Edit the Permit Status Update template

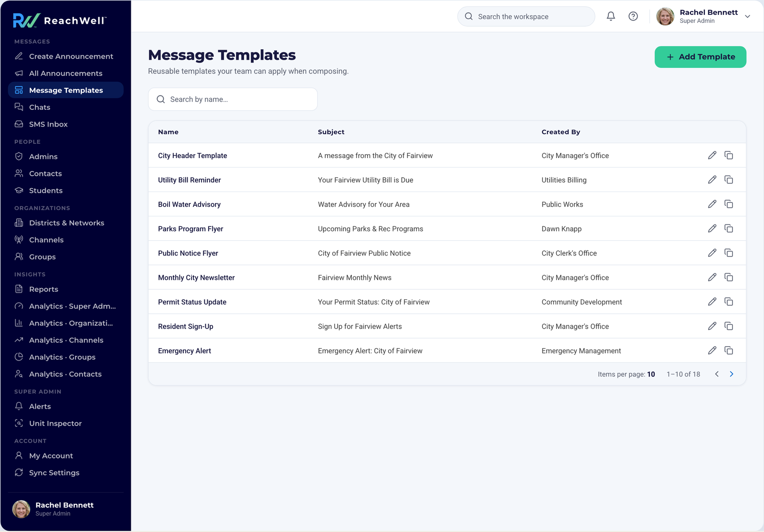(x=712, y=301)
